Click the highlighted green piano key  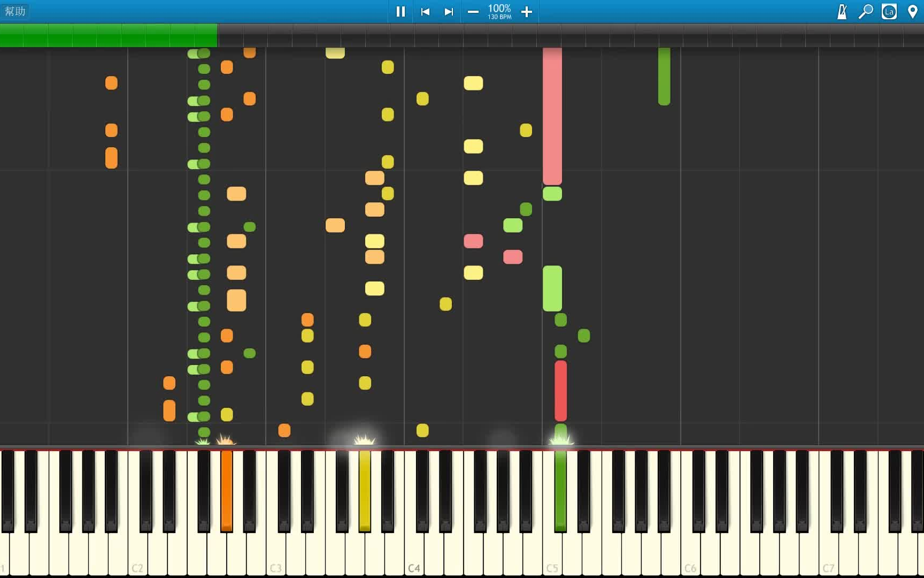tap(560, 490)
